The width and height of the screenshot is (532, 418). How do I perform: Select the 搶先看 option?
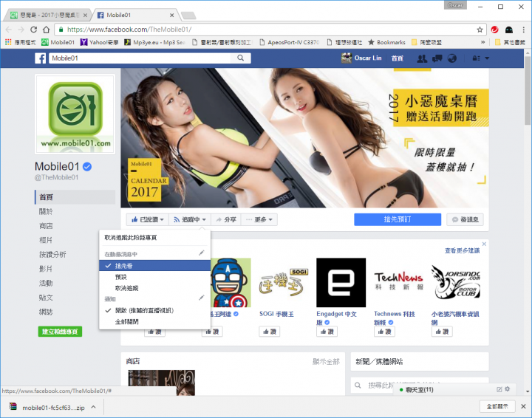[x=154, y=265]
